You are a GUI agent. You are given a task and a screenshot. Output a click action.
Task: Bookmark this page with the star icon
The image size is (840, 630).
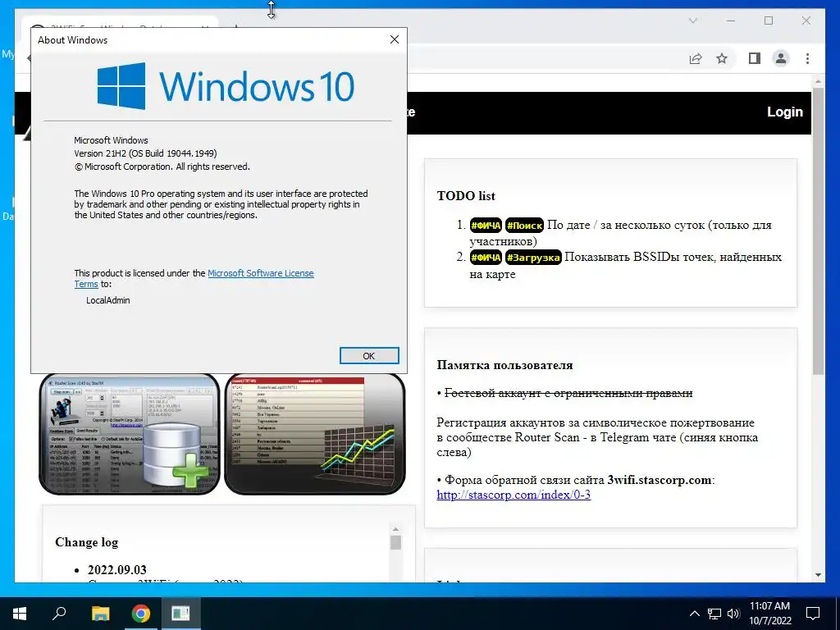[722, 58]
